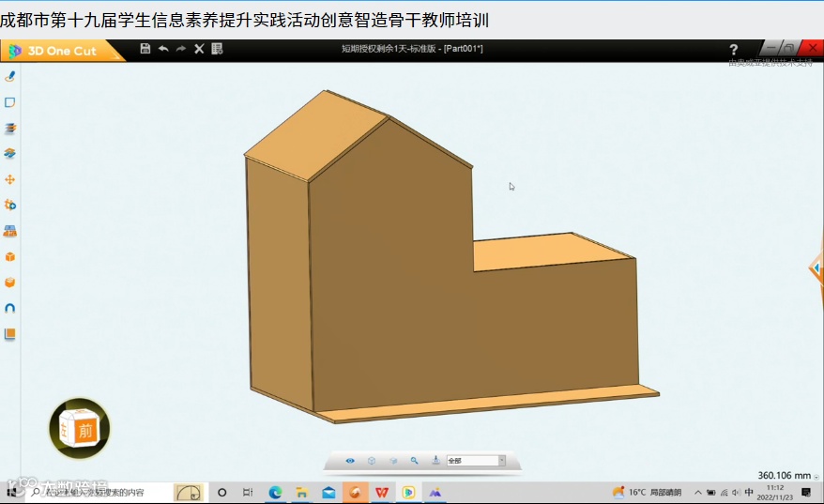Click the left face of the view cube
This screenshot has width=824, height=504.
click(x=65, y=431)
